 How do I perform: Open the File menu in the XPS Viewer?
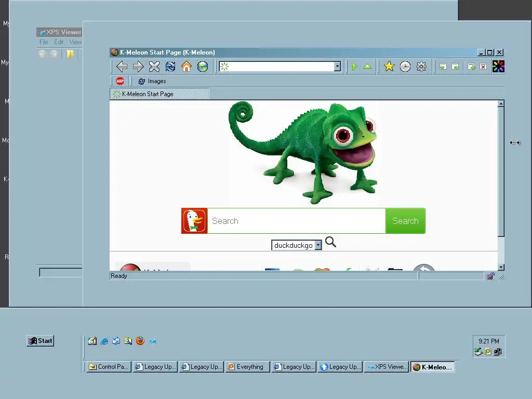[44, 42]
